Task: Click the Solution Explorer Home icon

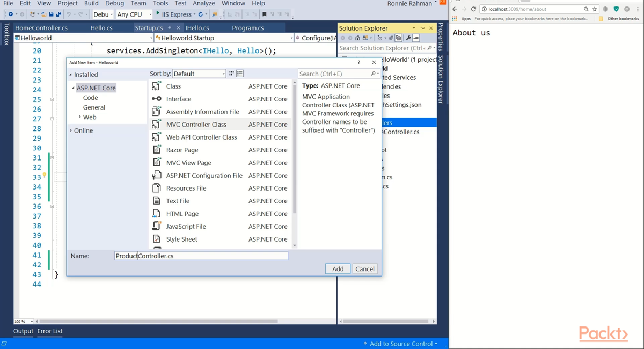Action: click(357, 38)
